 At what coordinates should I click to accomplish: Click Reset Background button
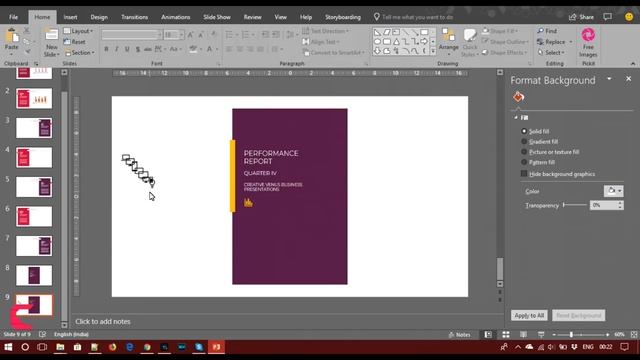pyautogui.click(x=579, y=316)
